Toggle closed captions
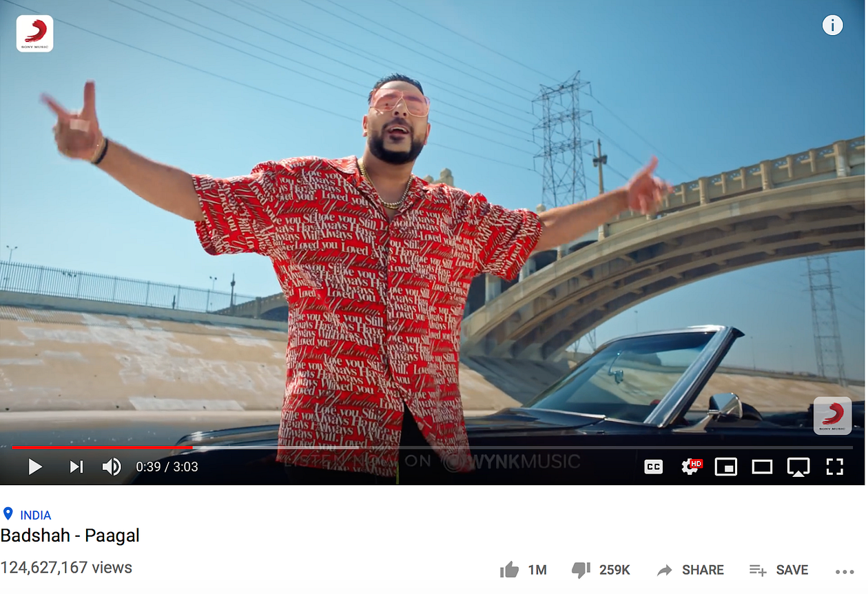 coord(653,467)
